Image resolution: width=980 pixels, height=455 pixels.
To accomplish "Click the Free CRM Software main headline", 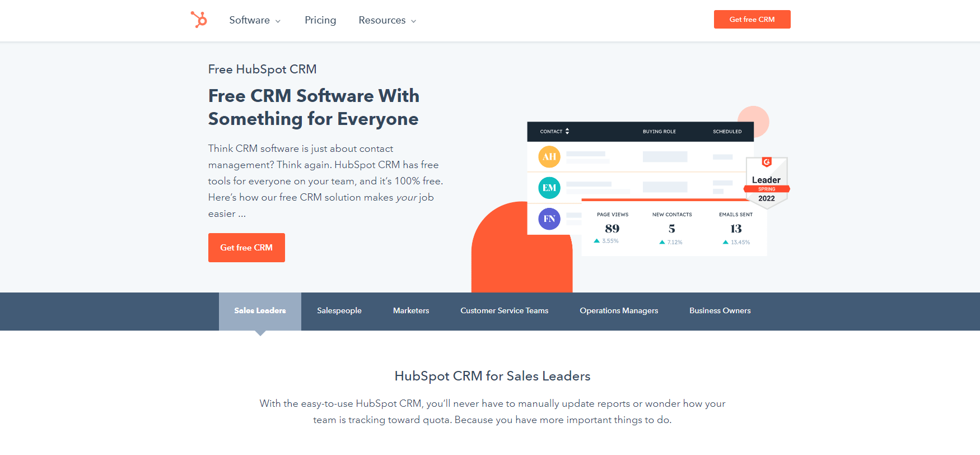I will (314, 107).
